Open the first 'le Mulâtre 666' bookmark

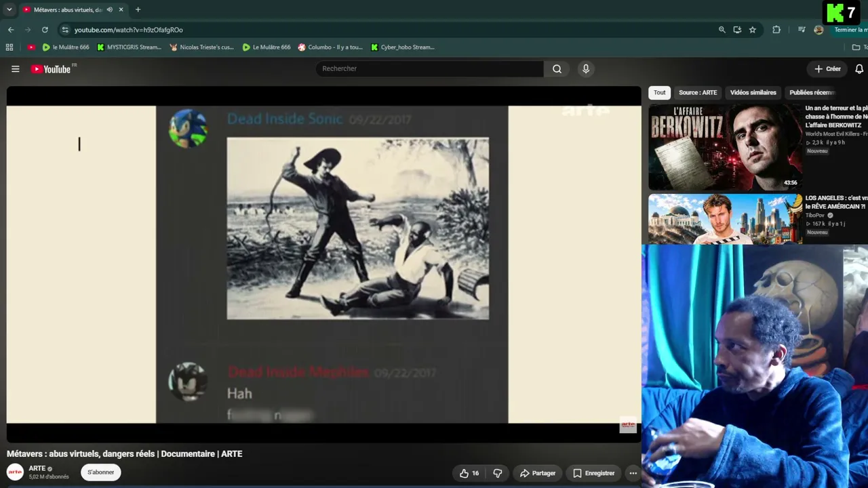[66, 47]
